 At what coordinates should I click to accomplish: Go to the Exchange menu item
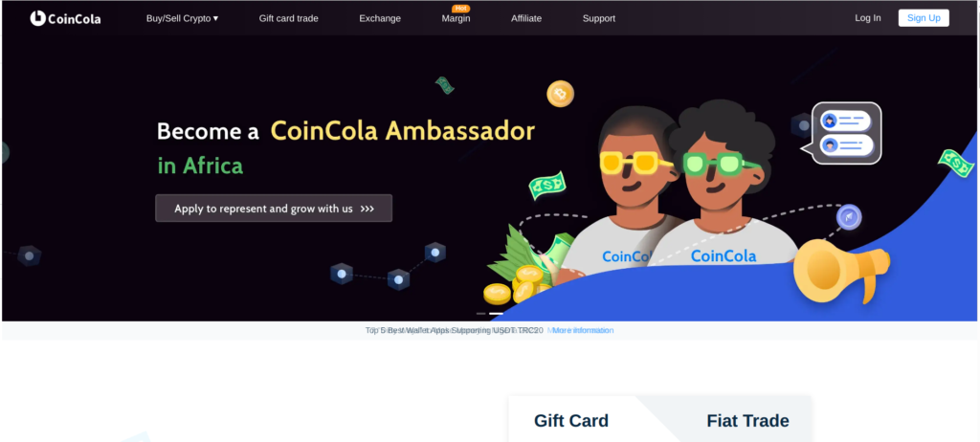[x=380, y=18]
